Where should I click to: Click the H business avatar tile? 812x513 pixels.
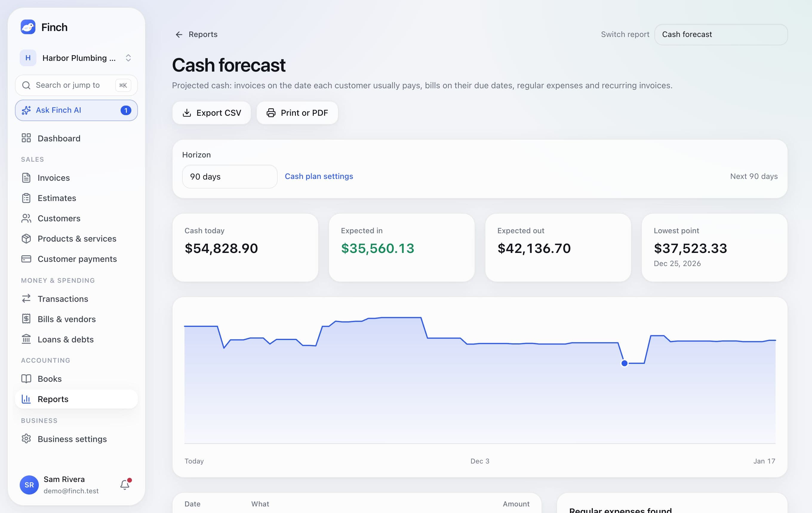(28, 58)
